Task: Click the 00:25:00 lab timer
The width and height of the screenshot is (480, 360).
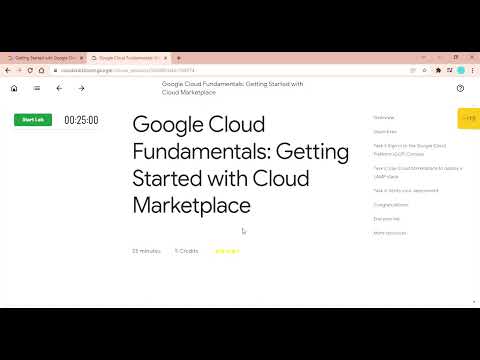Action: coord(81,120)
